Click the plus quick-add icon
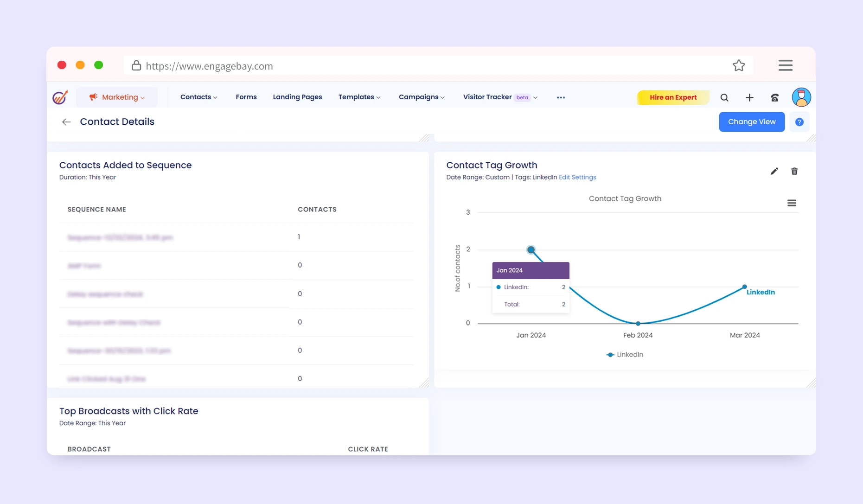This screenshot has height=504, width=863. point(749,98)
